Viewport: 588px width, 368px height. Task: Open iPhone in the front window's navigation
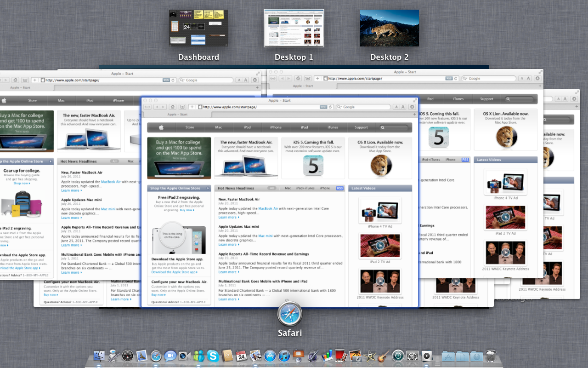coord(276,127)
